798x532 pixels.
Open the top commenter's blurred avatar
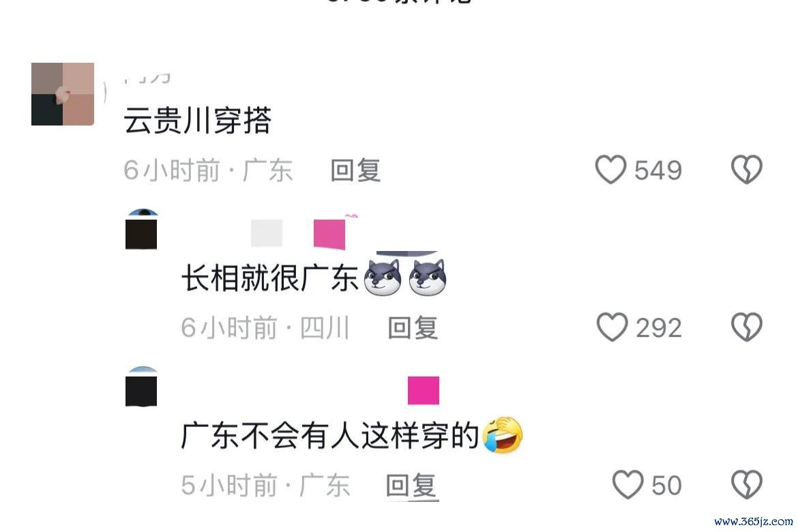tap(63, 94)
